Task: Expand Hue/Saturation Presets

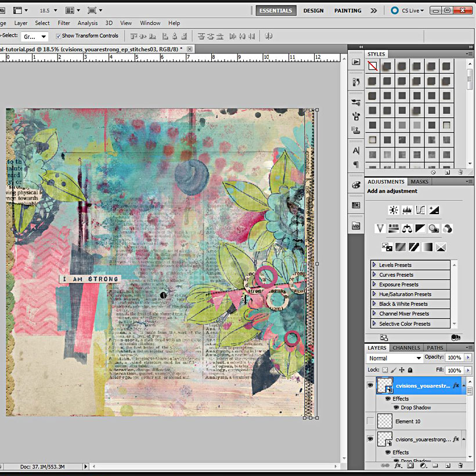Action: coord(374,294)
